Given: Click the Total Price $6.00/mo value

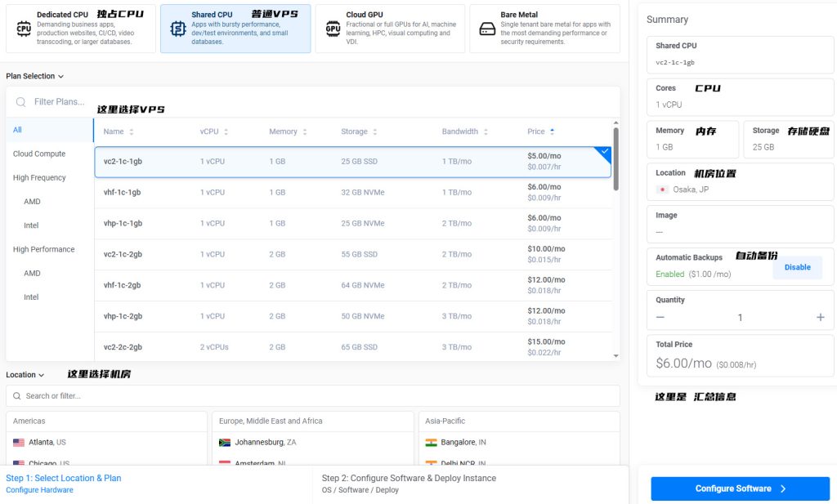Looking at the screenshot, I should coord(684,364).
